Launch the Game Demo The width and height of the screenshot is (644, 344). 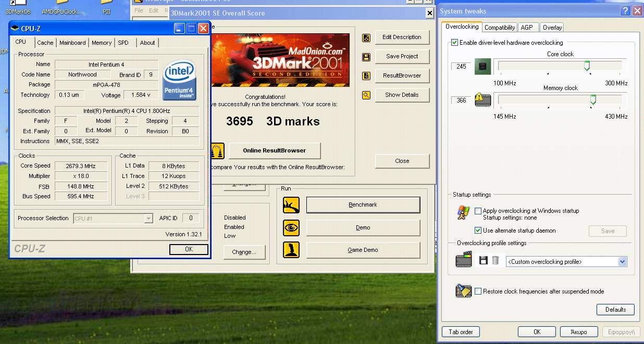point(363,250)
